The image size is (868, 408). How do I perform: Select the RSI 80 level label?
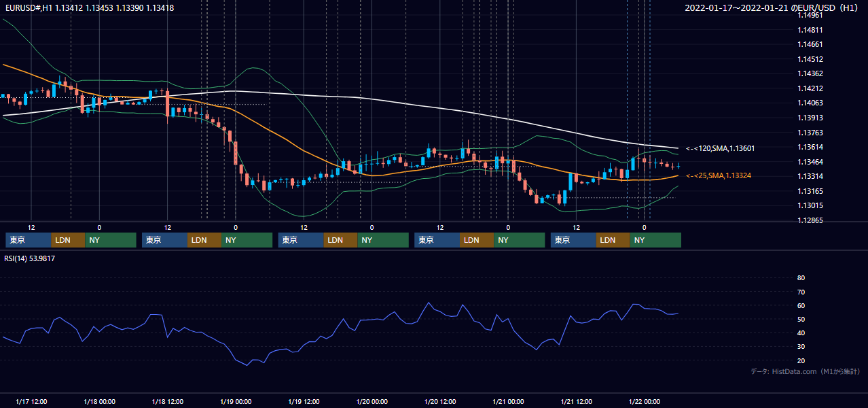pos(801,278)
